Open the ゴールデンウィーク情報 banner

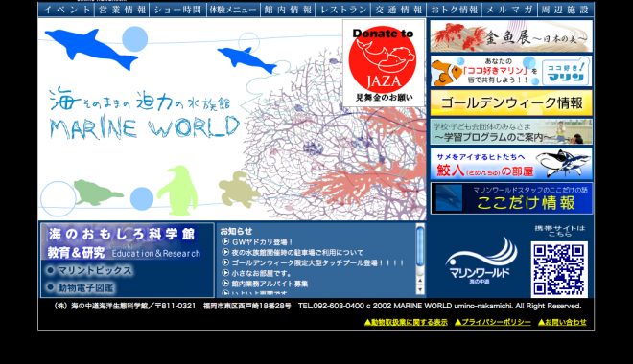click(511, 102)
